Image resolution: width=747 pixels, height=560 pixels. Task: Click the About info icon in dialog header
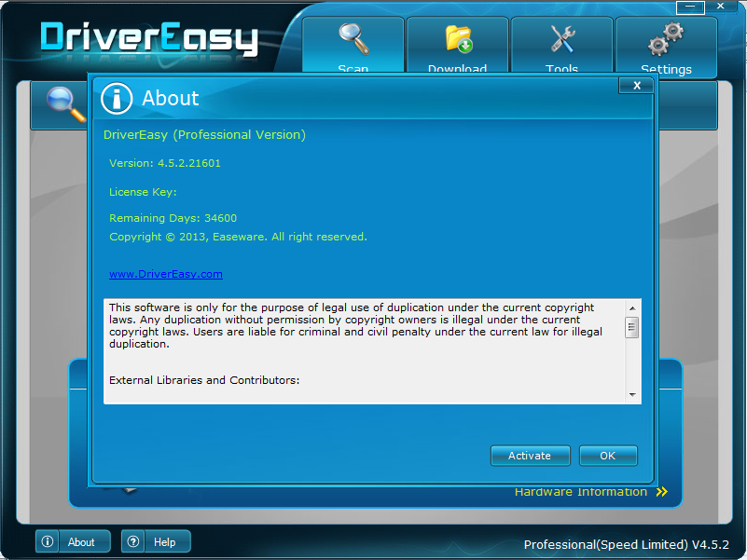click(117, 99)
